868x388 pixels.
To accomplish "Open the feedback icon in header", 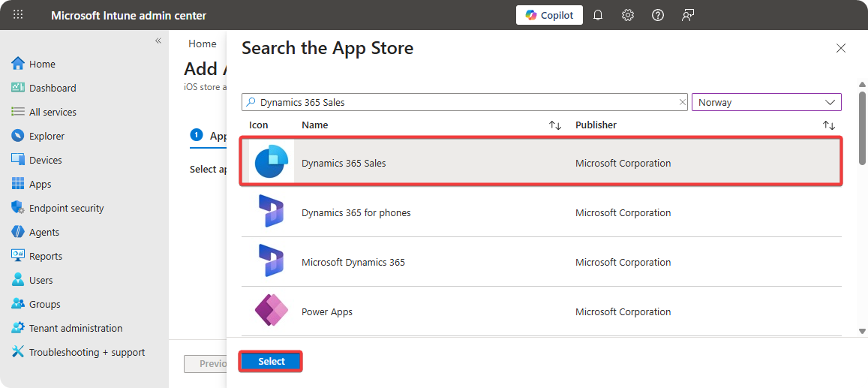I will [688, 15].
